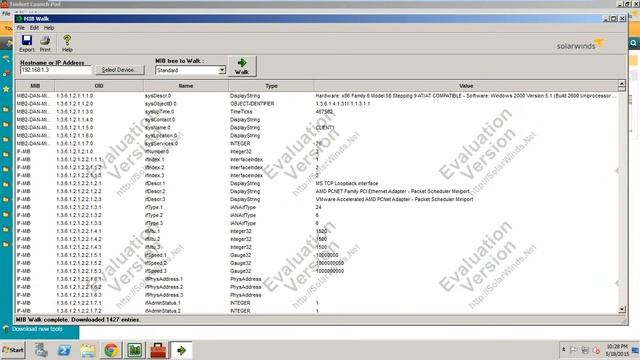Click the Server Manager icon next to Start
Screen dimensions: 640x360
tap(40, 350)
